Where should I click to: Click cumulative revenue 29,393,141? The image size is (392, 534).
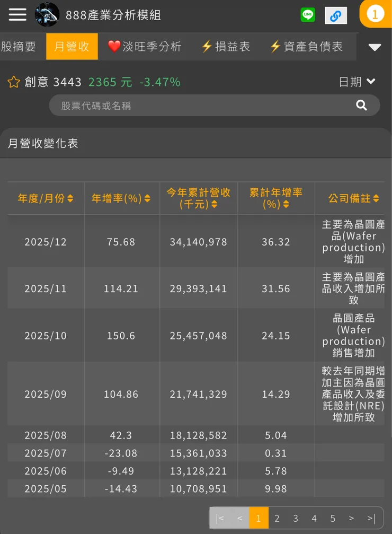pyautogui.click(x=198, y=288)
